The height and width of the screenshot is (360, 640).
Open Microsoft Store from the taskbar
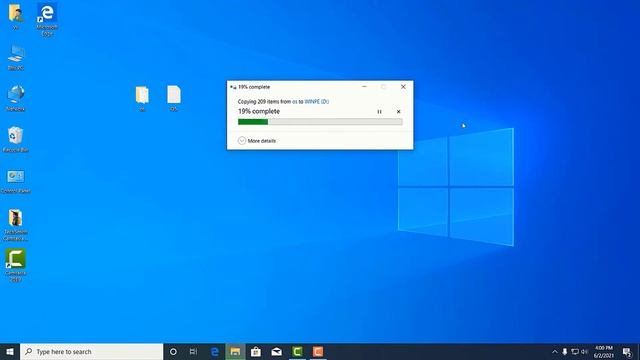pos(256,351)
